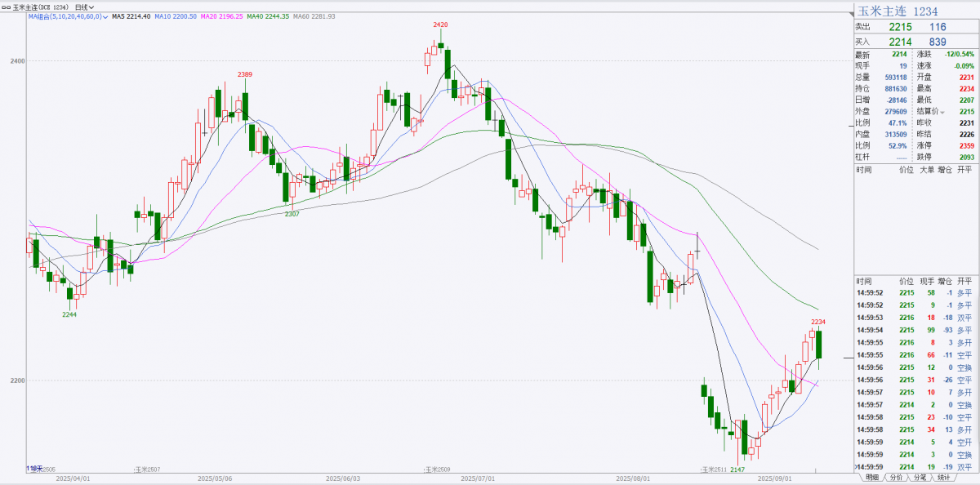The image size is (980, 485).
Task: Switch to the 明细 tab
Action: pyautogui.click(x=871, y=477)
